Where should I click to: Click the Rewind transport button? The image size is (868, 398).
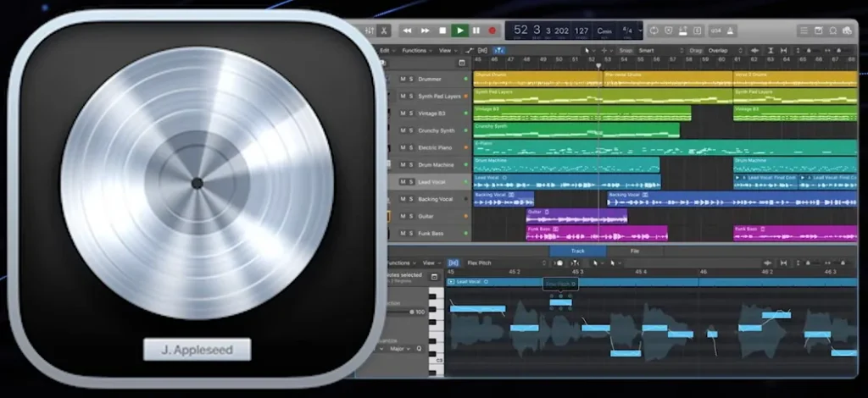[407, 30]
